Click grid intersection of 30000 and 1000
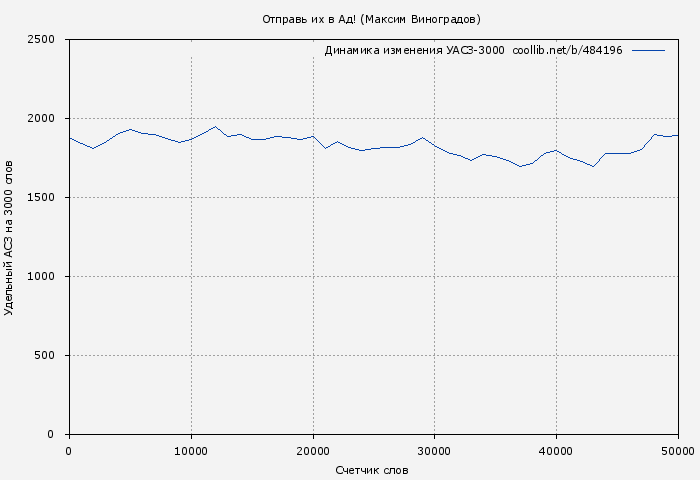The width and height of the screenshot is (700, 480). click(x=434, y=277)
